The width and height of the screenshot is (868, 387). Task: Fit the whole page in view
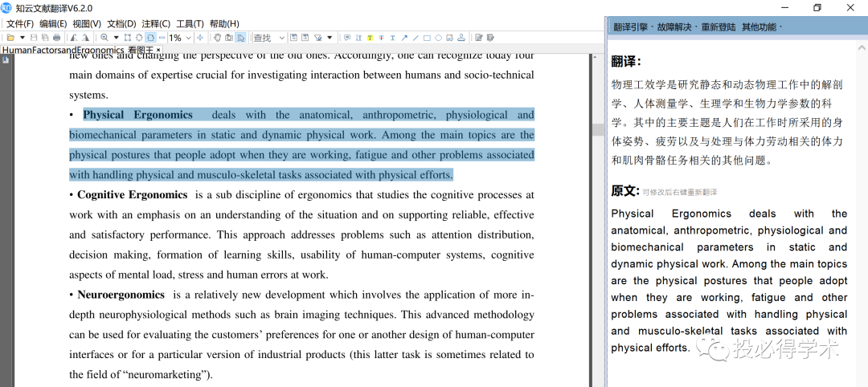tap(139, 38)
